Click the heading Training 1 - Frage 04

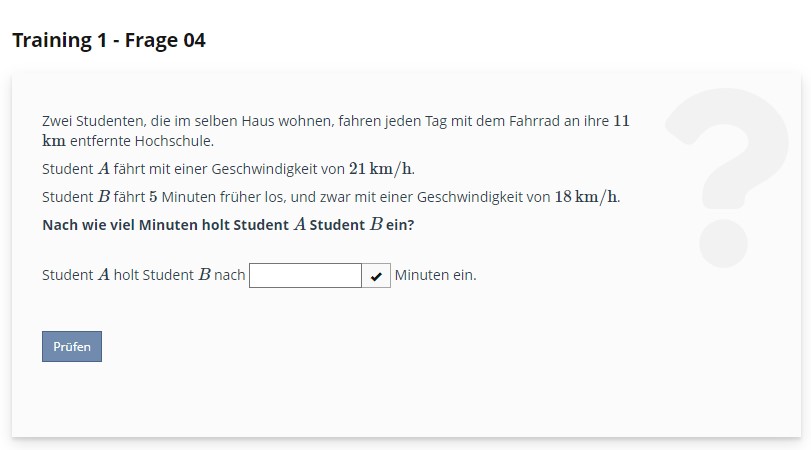pyautogui.click(x=109, y=41)
